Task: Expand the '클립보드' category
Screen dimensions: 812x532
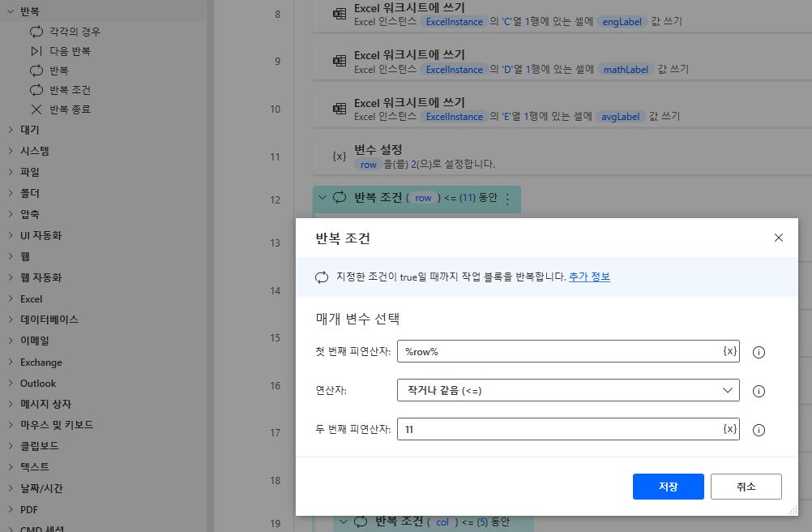Action: [11, 445]
